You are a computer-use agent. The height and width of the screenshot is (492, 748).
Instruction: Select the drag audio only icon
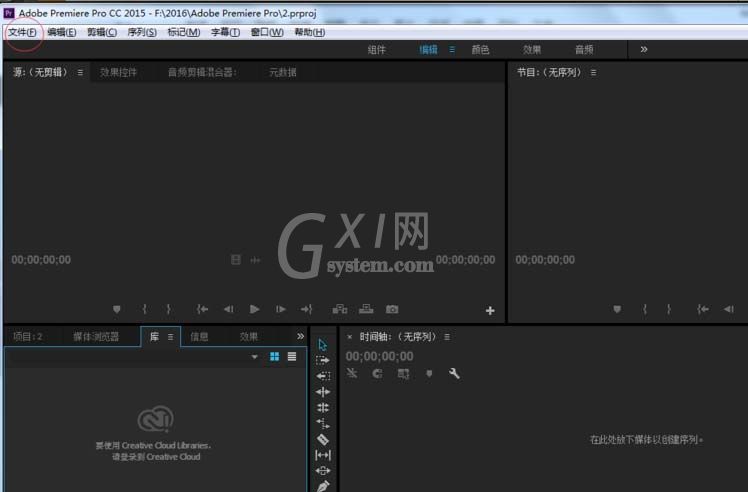[255, 260]
